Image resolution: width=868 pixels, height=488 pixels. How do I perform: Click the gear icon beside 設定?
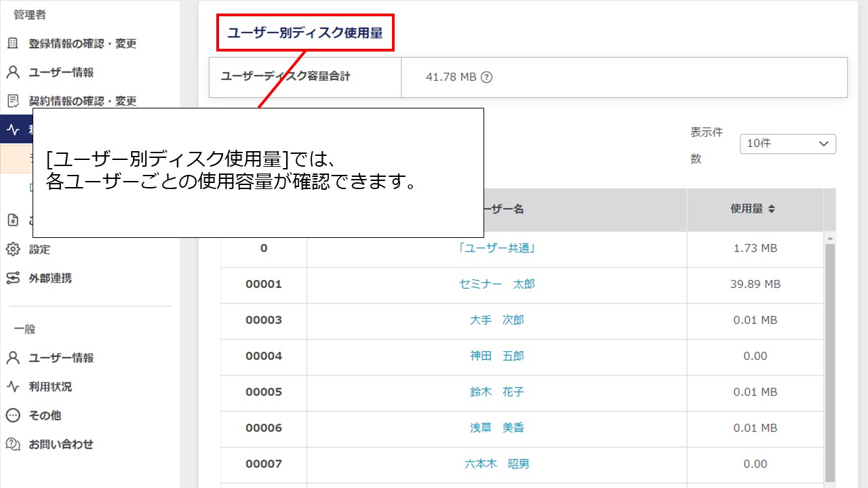point(13,249)
